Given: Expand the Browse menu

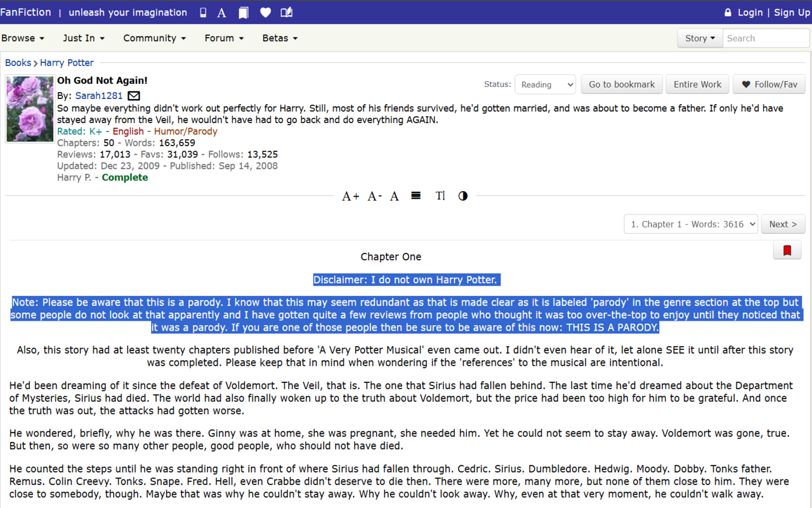Looking at the screenshot, I should [23, 38].
